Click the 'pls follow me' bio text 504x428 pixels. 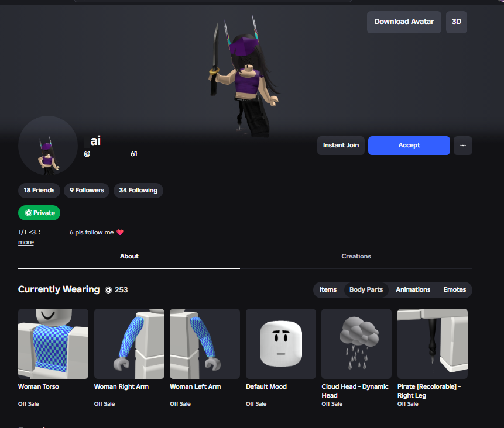click(94, 232)
